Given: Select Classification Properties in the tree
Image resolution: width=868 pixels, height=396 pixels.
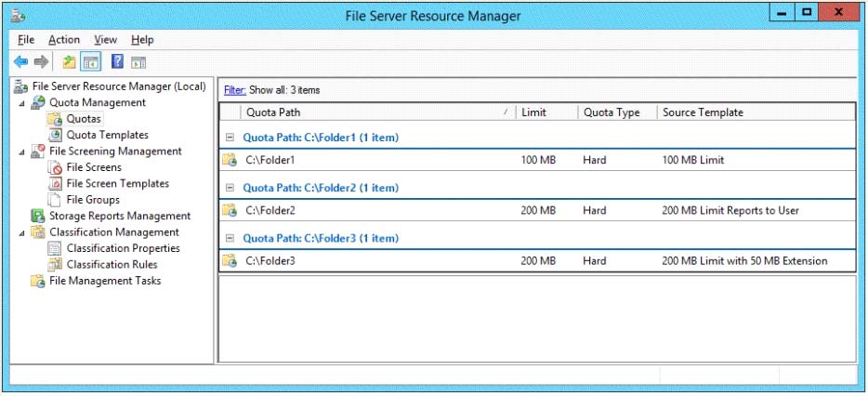Looking at the screenshot, I should coord(123,248).
